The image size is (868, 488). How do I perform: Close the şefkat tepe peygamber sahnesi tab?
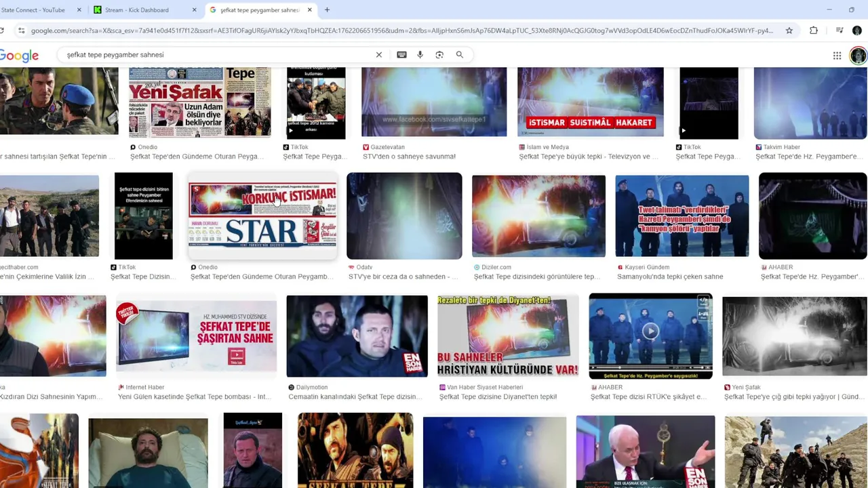point(310,10)
